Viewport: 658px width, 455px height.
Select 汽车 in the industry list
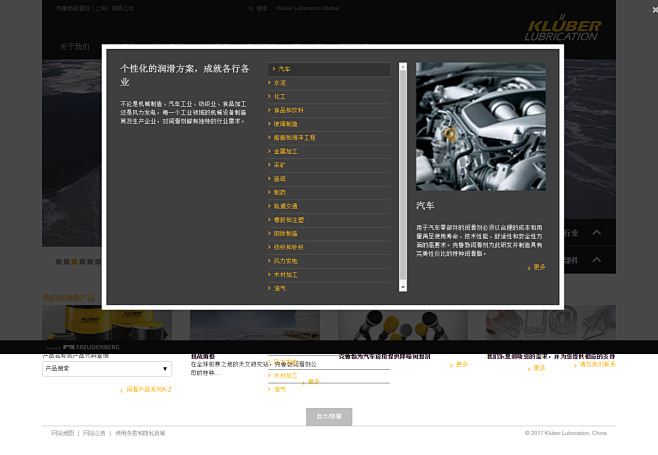tap(329, 69)
